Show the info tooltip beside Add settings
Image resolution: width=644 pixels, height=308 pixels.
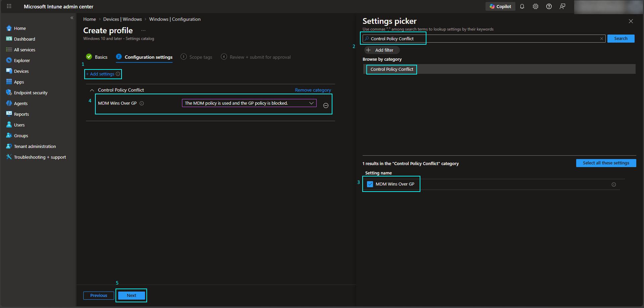point(118,74)
